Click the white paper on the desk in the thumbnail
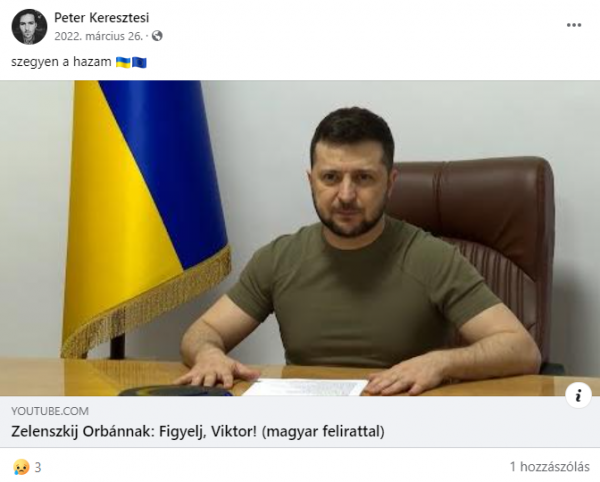 click(306, 387)
